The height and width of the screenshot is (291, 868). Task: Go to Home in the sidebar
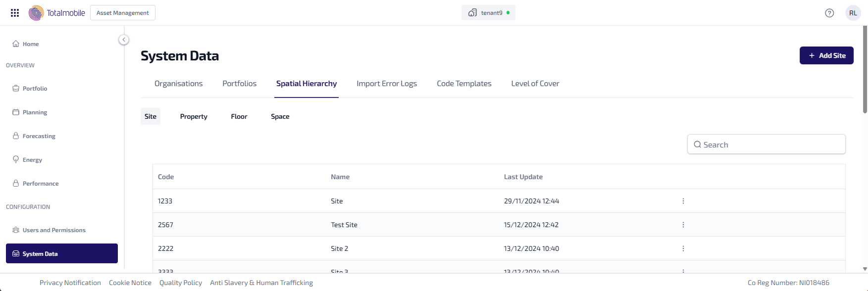[31, 44]
